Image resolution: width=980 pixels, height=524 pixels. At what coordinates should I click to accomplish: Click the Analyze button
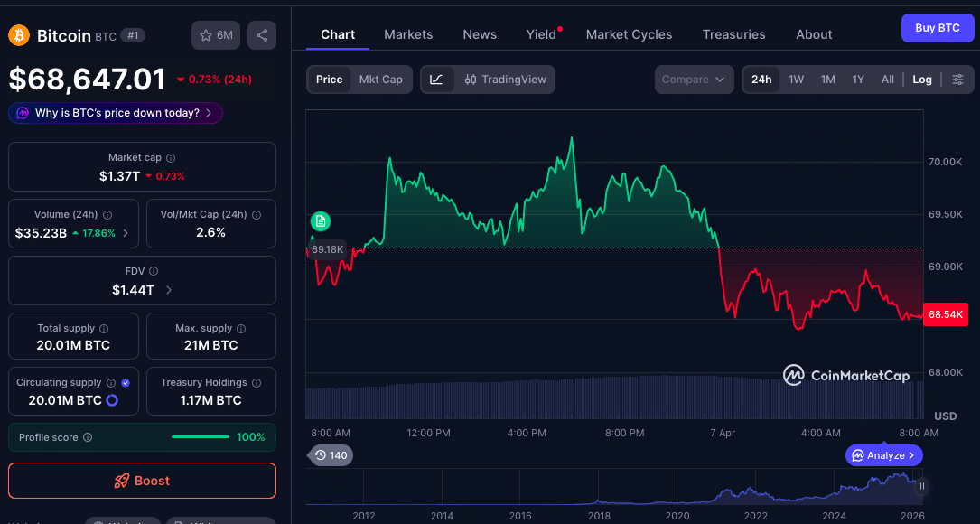[x=884, y=455]
